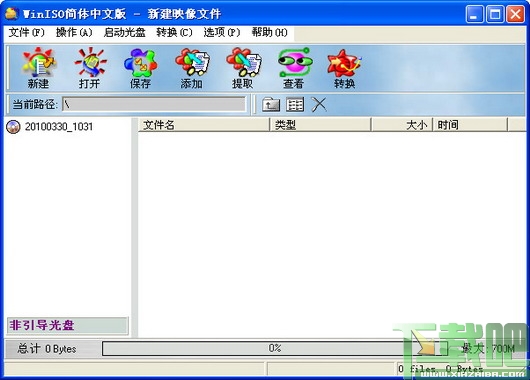Click the 查看 (View) eyes icon
The width and height of the screenshot is (530, 380).
[x=294, y=68]
